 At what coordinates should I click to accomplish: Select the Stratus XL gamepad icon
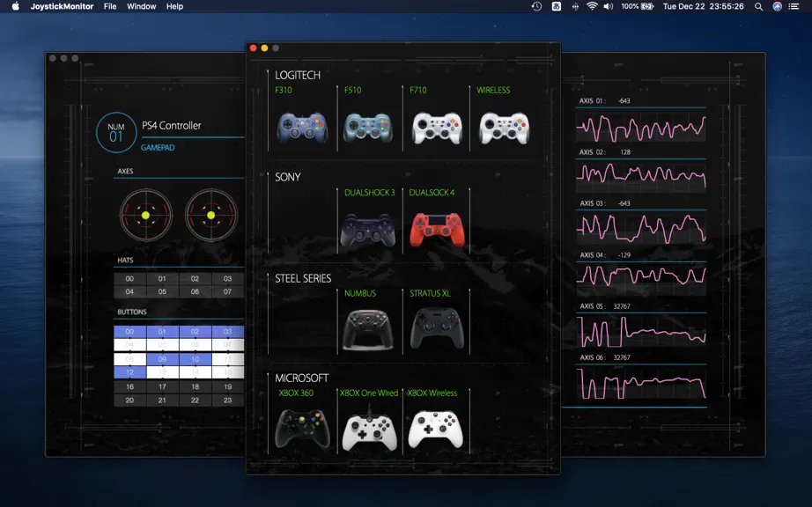coord(437,329)
